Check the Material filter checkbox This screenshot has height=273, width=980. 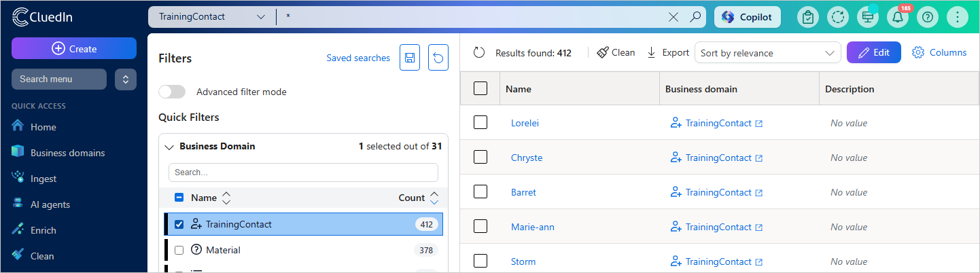179,250
